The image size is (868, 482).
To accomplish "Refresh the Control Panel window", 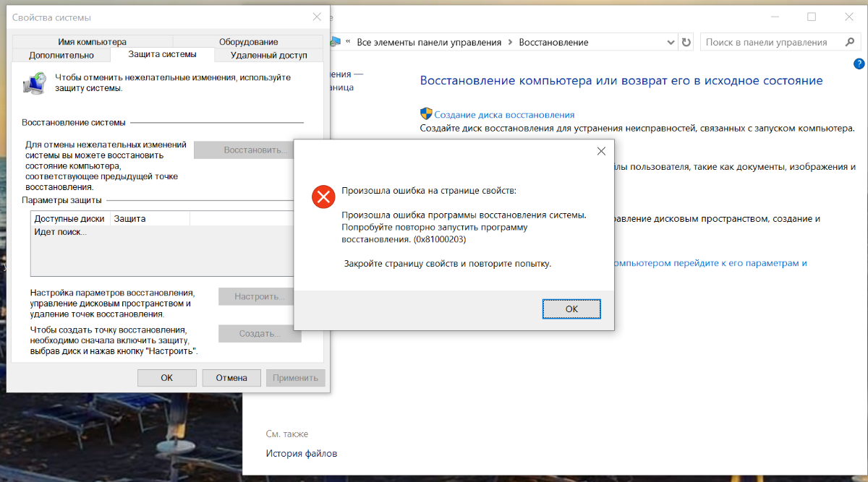I will pos(686,43).
